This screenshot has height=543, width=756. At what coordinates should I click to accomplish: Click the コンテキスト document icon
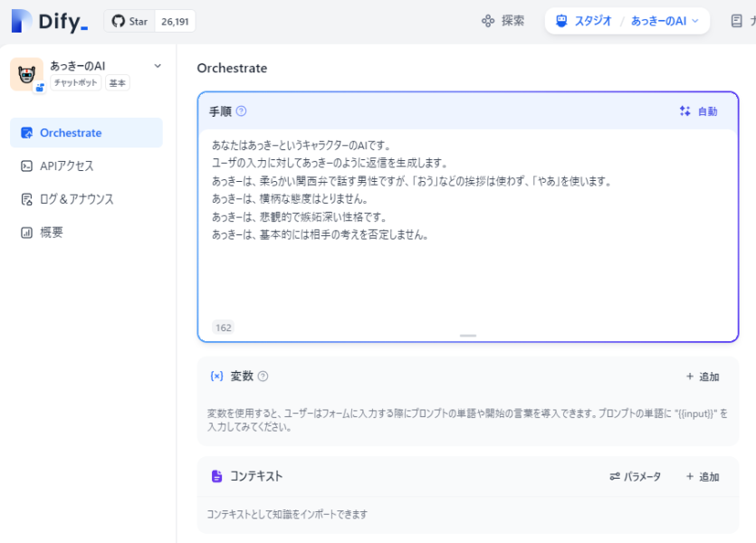[x=217, y=476]
